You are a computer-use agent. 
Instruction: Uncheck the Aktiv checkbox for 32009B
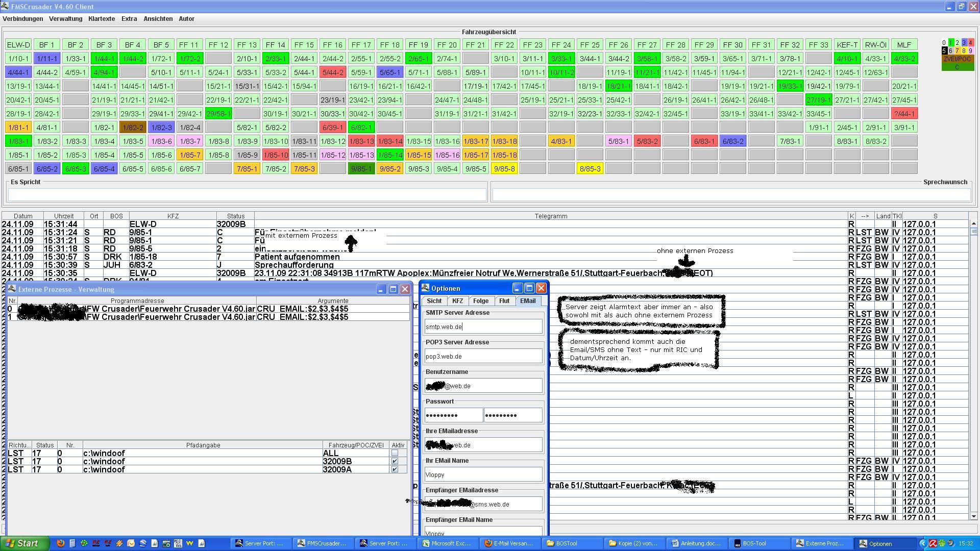395,461
